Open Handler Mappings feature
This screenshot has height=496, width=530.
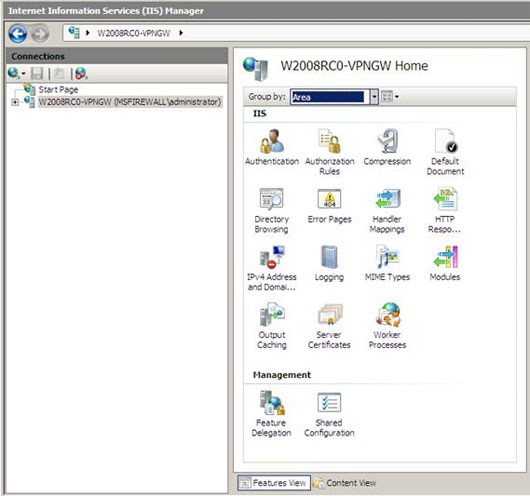coord(387,210)
